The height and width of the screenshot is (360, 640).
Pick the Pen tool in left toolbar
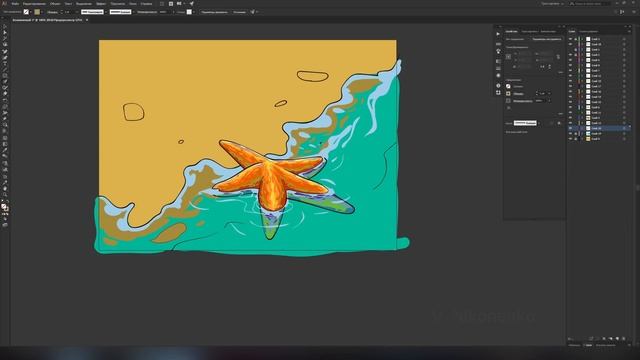point(5,51)
